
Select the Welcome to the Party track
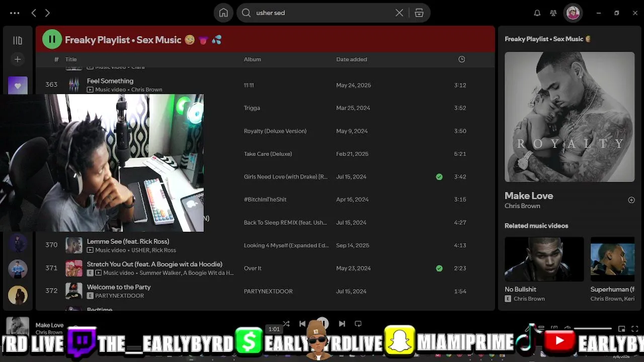point(119,287)
